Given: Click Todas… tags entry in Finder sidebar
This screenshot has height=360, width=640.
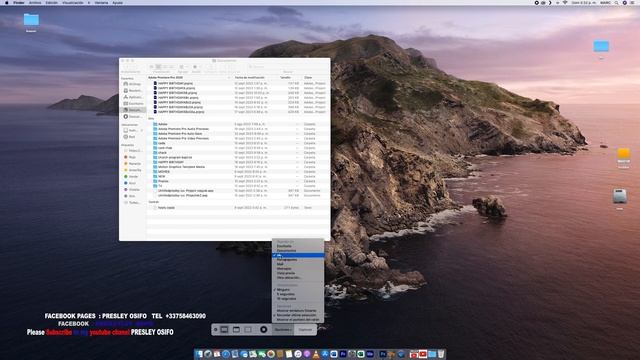Looking at the screenshot, I should point(133,202).
